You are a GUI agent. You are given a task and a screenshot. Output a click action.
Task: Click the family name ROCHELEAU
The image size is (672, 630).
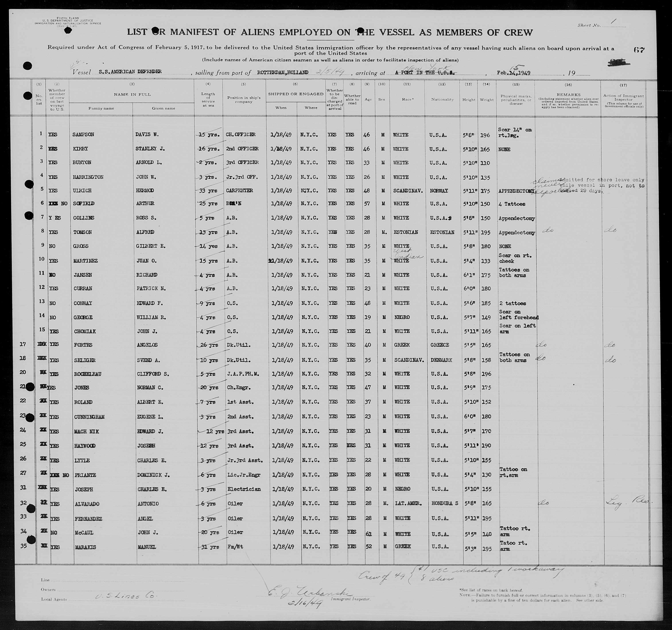point(88,374)
